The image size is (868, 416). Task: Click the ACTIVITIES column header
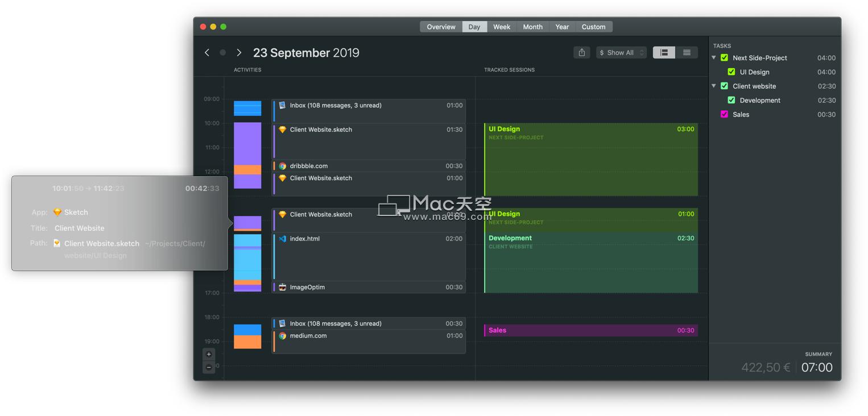247,70
